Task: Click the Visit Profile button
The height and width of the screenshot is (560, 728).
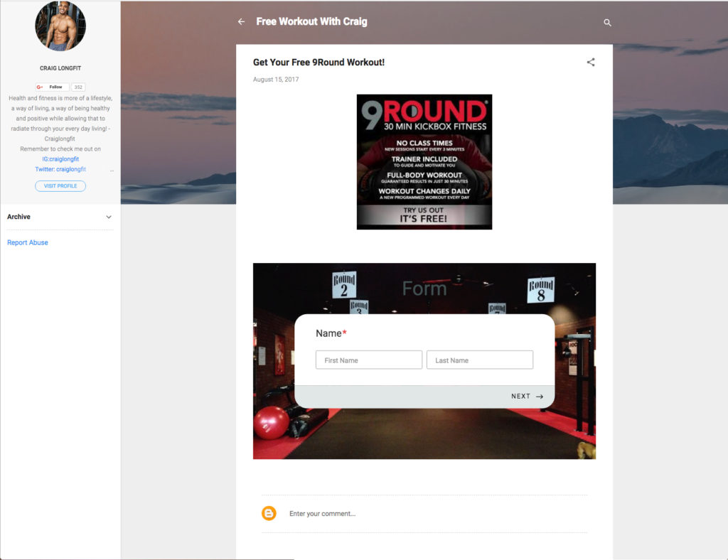Action: [60, 186]
